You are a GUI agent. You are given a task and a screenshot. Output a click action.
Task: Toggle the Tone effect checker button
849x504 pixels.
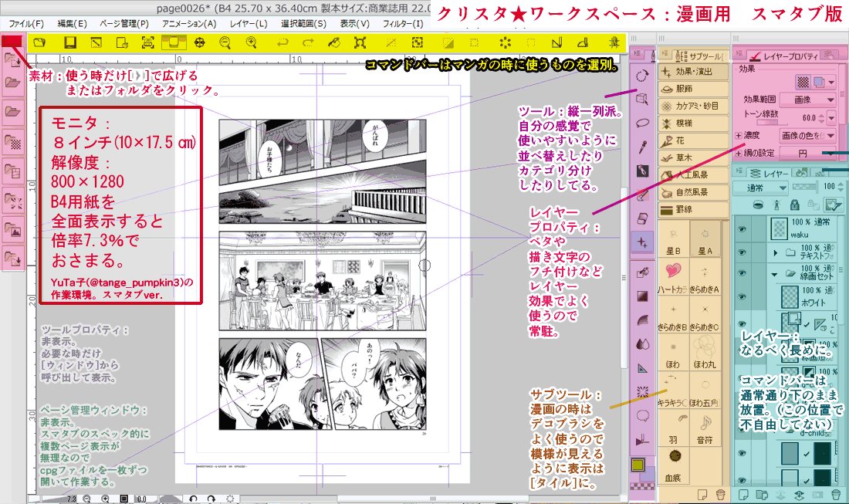803,82
